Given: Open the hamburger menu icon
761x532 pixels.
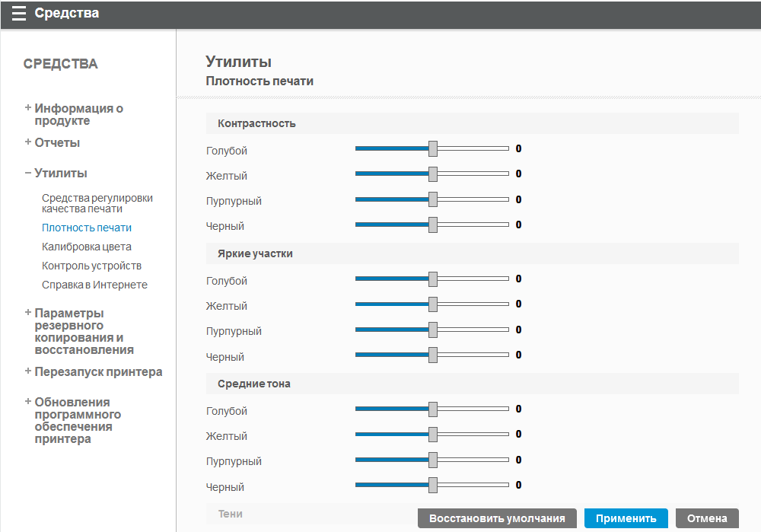Looking at the screenshot, I should [x=19, y=14].
